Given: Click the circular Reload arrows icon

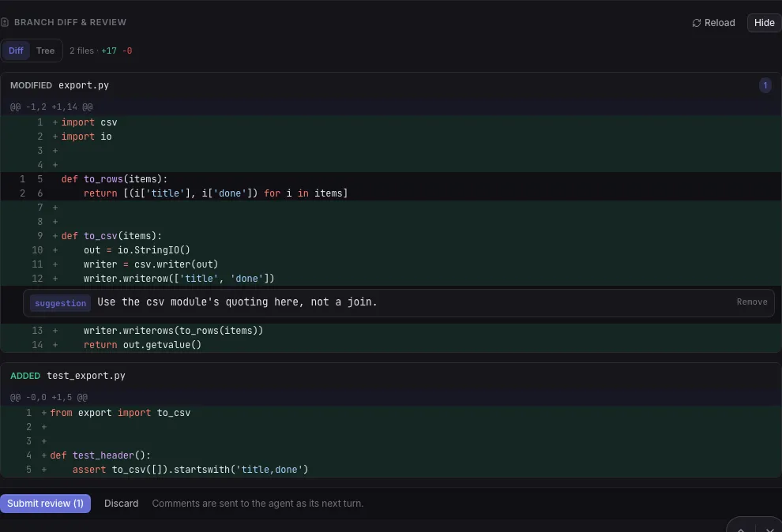Looking at the screenshot, I should tap(697, 23).
